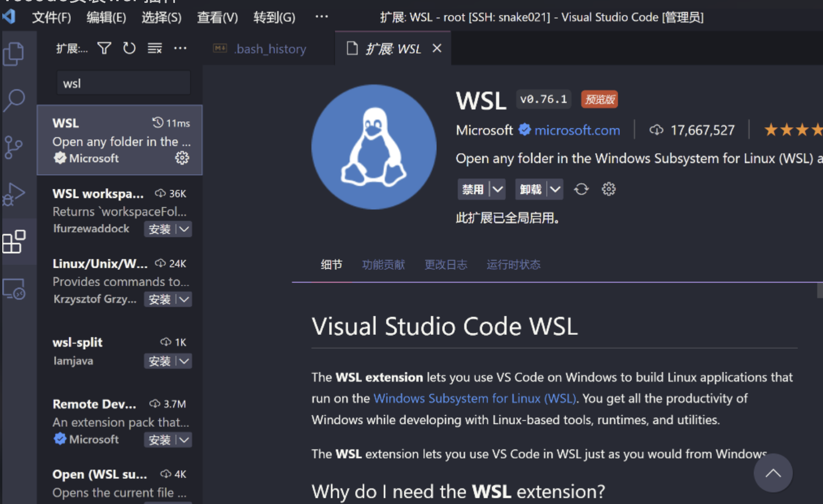Install the Remote Development extension pack

(159, 440)
